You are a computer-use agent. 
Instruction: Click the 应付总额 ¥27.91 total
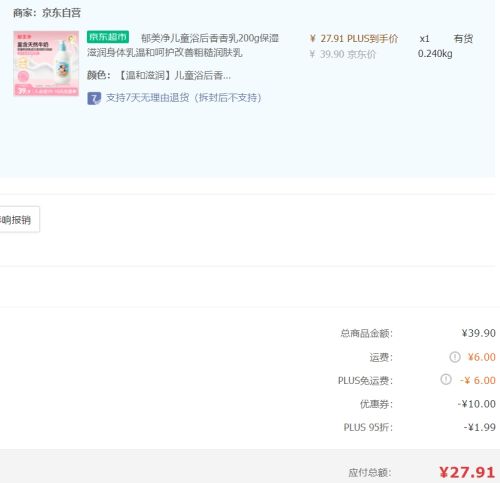point(467,472)
